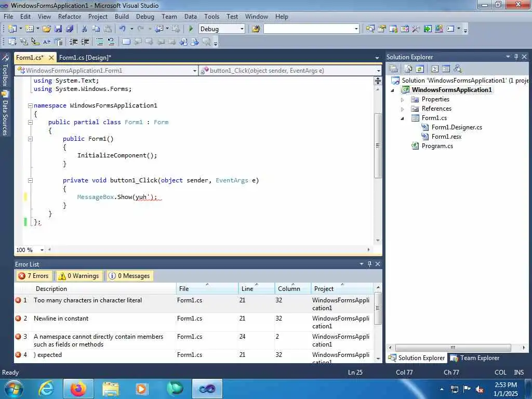This screenshot has height=399, width=532.
Task: Comment out the selected lines icon
Action: pyautogui.click(x=99, y=42)
